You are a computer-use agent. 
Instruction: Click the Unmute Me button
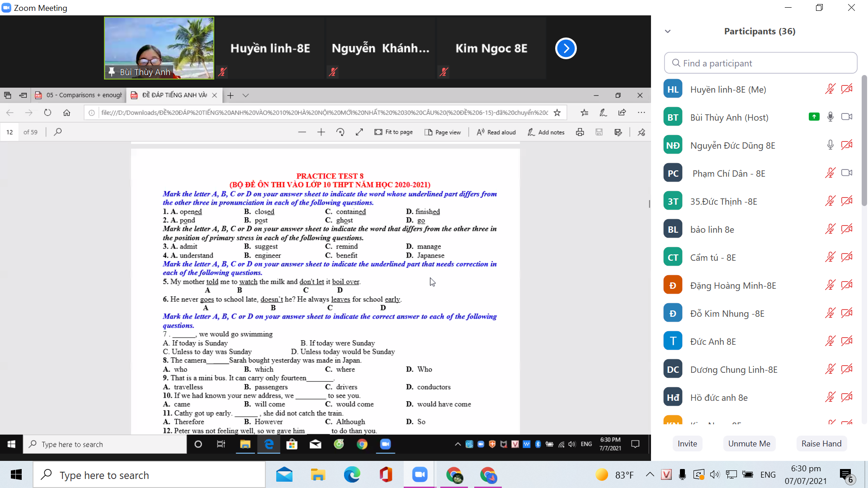pos(749,443)
